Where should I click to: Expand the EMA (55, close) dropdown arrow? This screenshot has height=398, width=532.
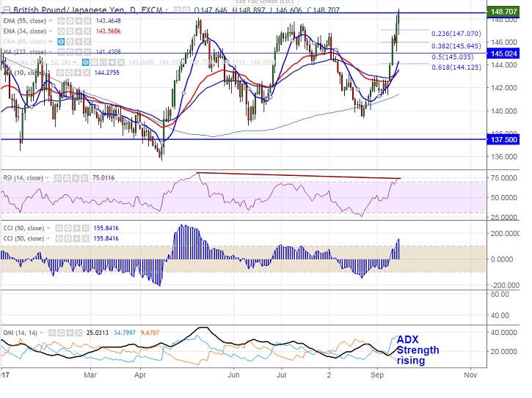[50, 21]
